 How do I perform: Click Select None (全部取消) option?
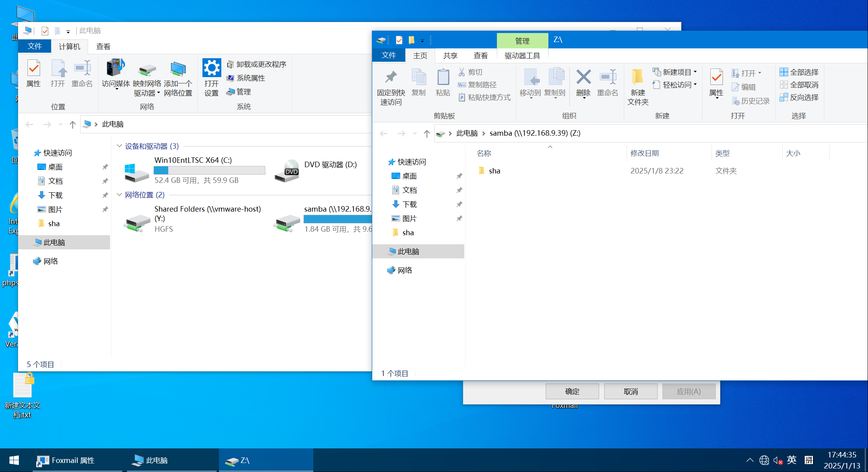point(799,85)
